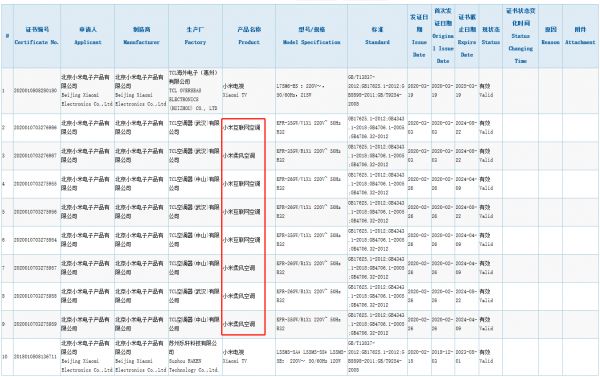
Task: Click the 现状态 Status column header
Action: 491,36
